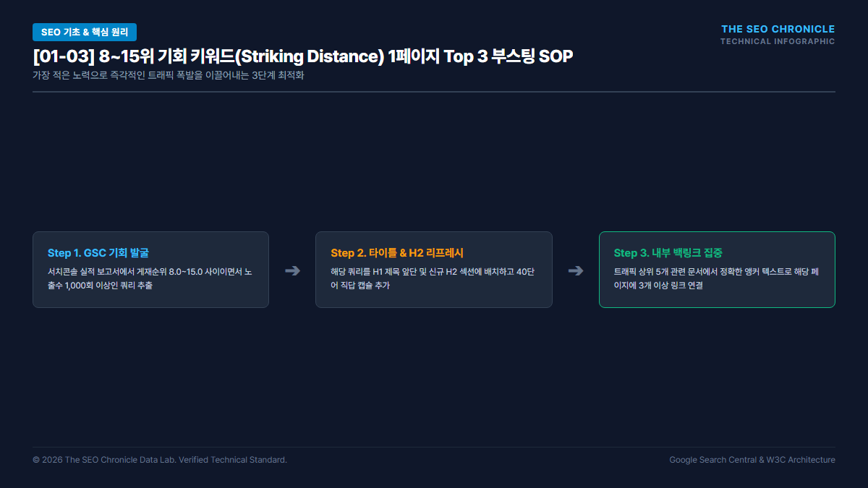Click Step 2 description about H1 제목 앞단
Screen dimensions: 868x488
pyautogui.click(x=433, y=278)
